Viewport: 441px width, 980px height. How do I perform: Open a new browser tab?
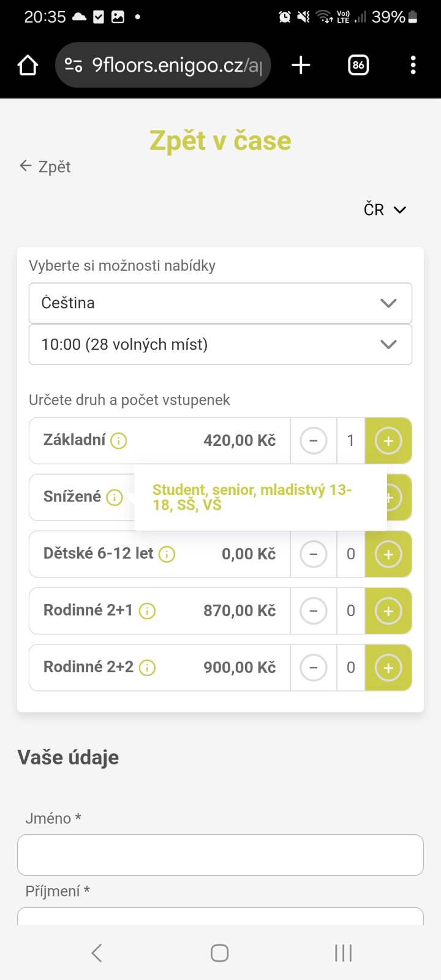301,65
